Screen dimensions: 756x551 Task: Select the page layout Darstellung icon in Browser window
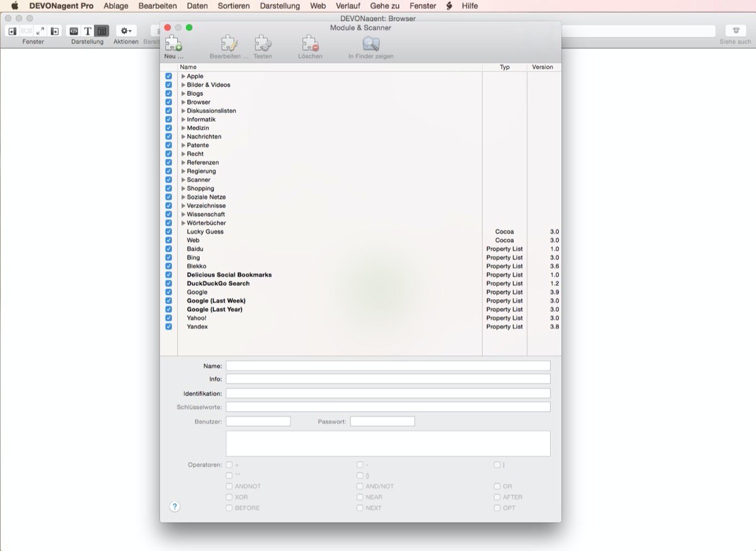101,31
